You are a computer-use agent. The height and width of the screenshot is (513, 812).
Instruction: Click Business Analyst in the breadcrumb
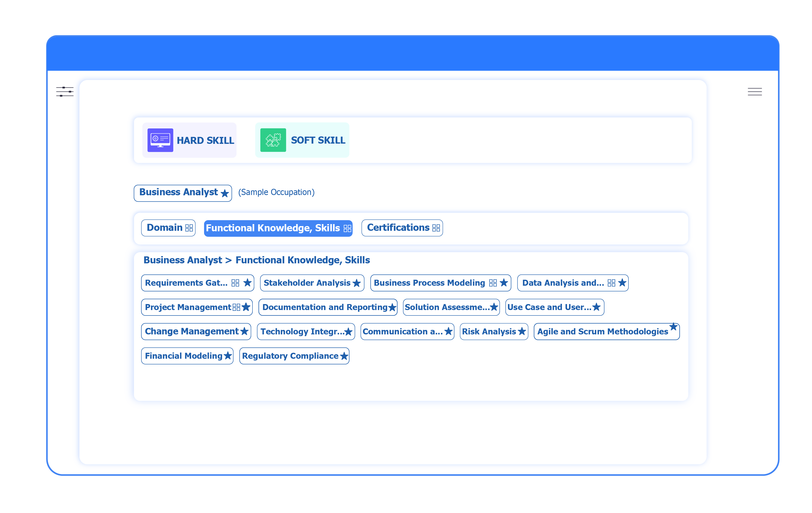tap(183, 260)
